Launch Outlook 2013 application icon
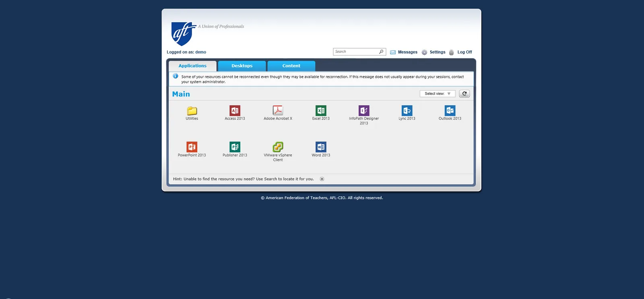 pyautogui.click(x=450, y=110)
